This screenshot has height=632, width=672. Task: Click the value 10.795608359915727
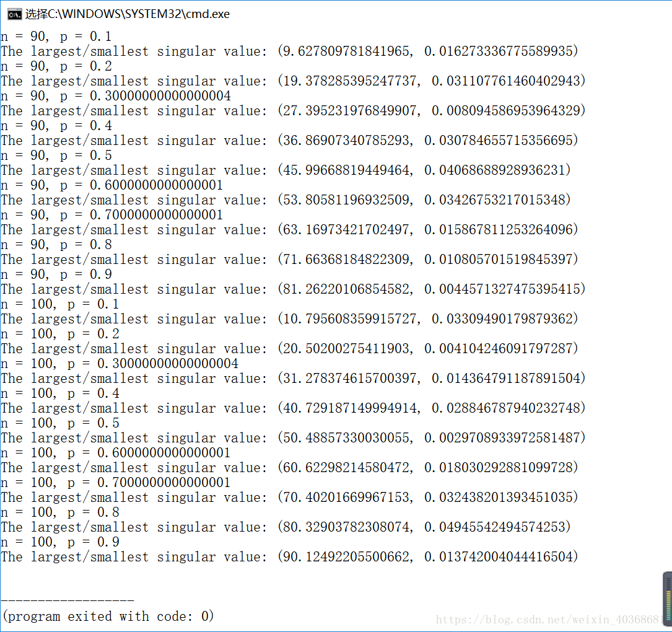pos(350,319)
